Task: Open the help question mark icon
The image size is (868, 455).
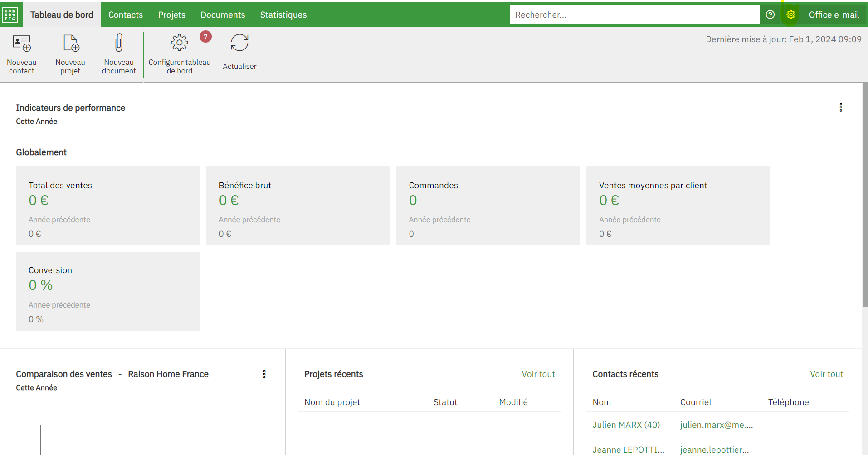Action: [x=770, y=15]
